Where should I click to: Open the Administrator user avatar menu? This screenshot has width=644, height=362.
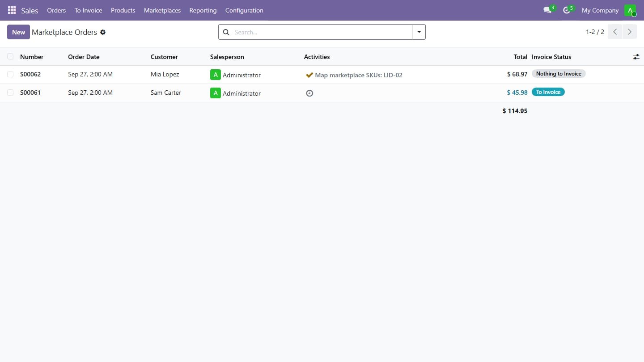point(630,10)
